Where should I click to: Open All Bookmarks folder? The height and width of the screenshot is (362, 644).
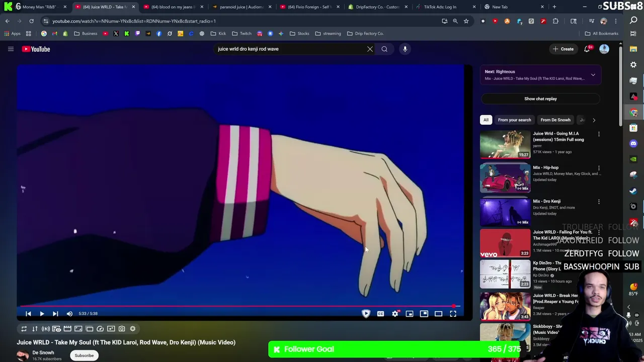tap(601, 34)
